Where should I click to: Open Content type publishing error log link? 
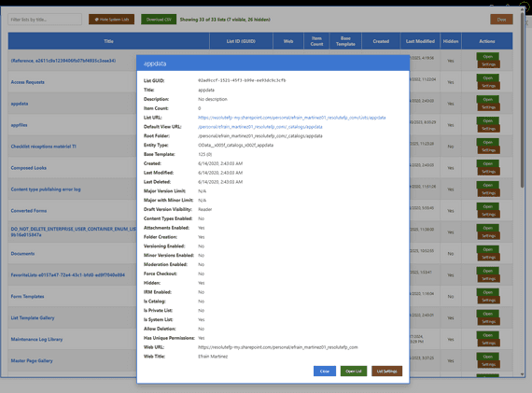tap(46, 189)
